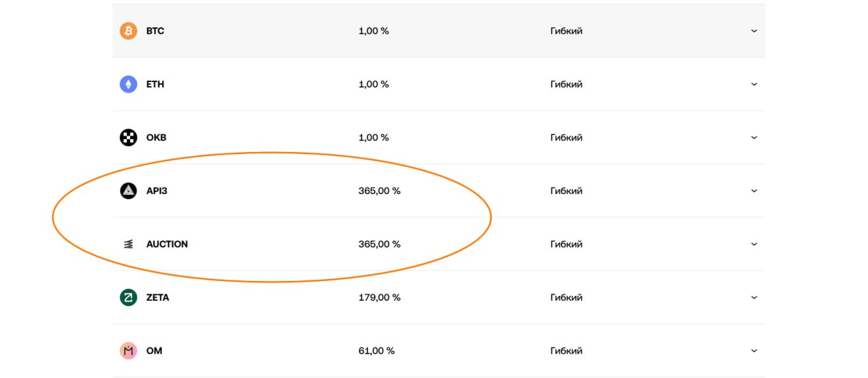Image resolution: width=868 pixels, height=378 pixels.
Task: Click the 179,00 % rate for ZETA
Action: coord(379,297)
